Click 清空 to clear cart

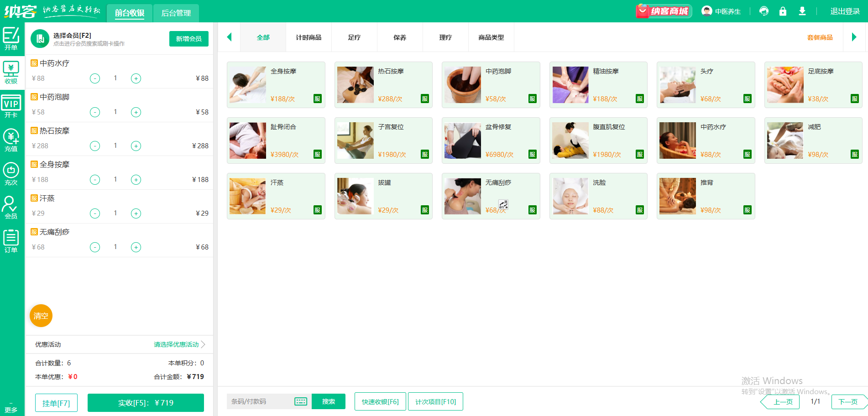[x=41, y=316]
